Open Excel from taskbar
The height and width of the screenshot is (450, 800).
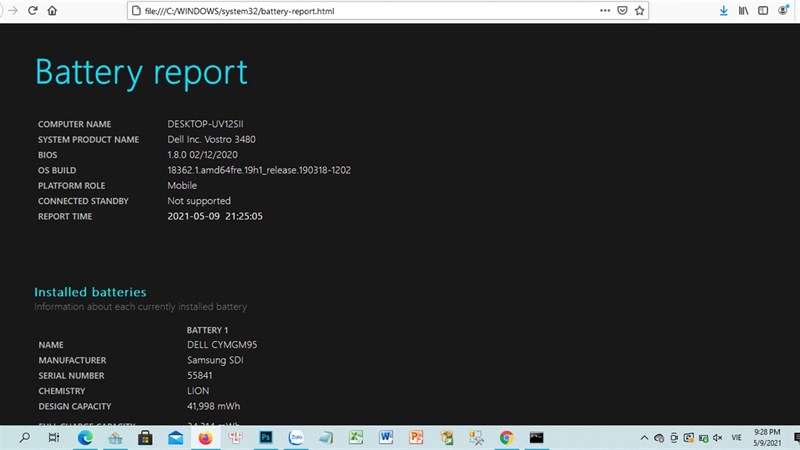click(356, 437)
